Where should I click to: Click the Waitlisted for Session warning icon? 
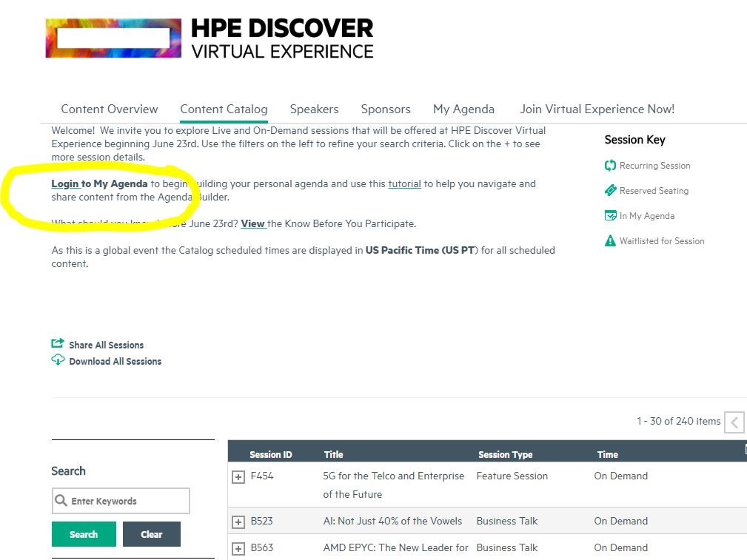610,241
